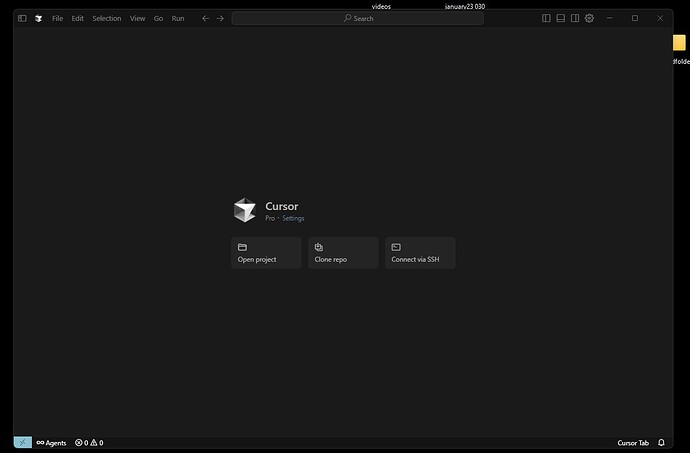Open the File menu
This screenshot has width=690, height=453.
(58, 18)
